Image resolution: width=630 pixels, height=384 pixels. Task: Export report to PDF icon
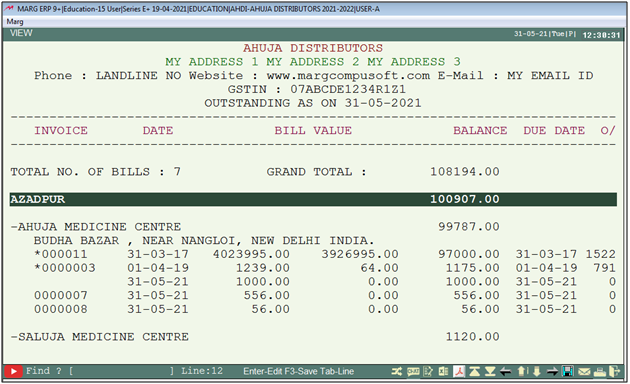tap(459, 372)
